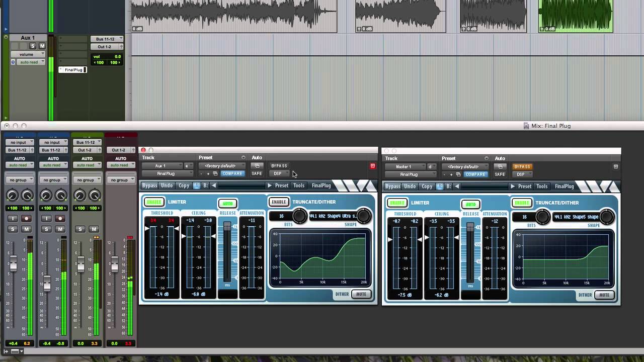Click next preset plus in Master 1 plugin
This screenshot has width=644, height=362.
pyautogui.click(x=451, y=174)
